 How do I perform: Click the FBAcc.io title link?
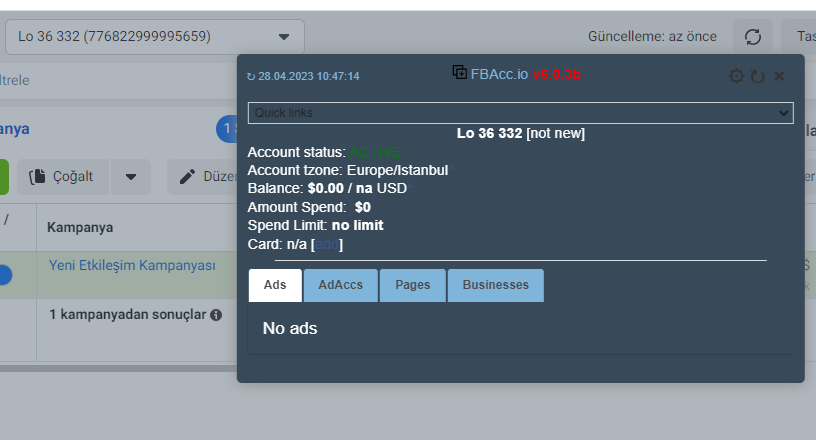499,74
